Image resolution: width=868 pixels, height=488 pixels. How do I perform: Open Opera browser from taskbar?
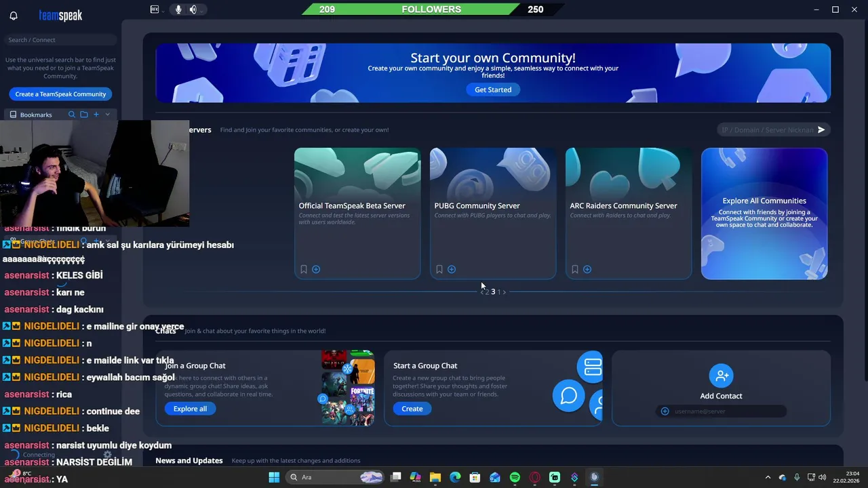click(x=535, y=477)
